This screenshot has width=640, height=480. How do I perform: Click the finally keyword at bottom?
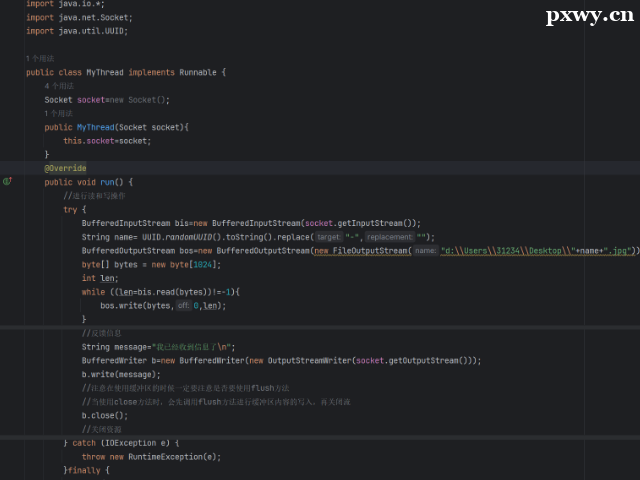pyautogui.click(x=85, y=470)
